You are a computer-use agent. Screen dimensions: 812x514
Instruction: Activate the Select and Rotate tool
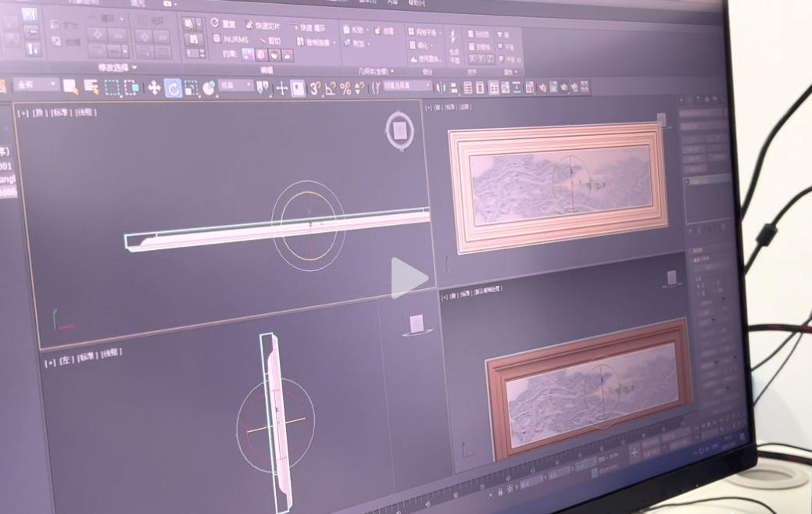(x=173, y=88)
